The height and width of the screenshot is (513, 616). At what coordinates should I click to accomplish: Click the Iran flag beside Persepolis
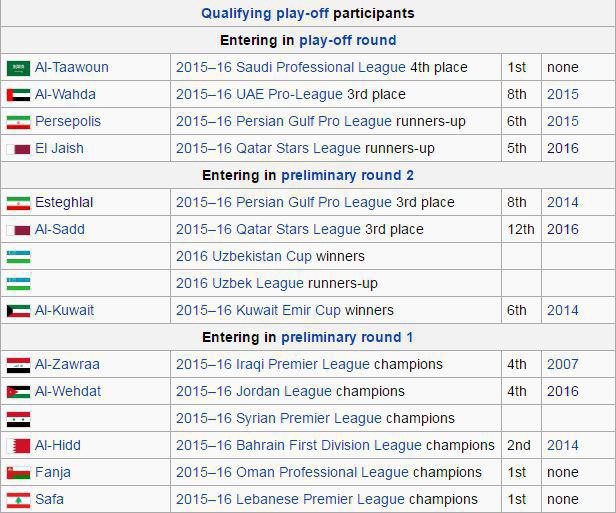[18, 122]
